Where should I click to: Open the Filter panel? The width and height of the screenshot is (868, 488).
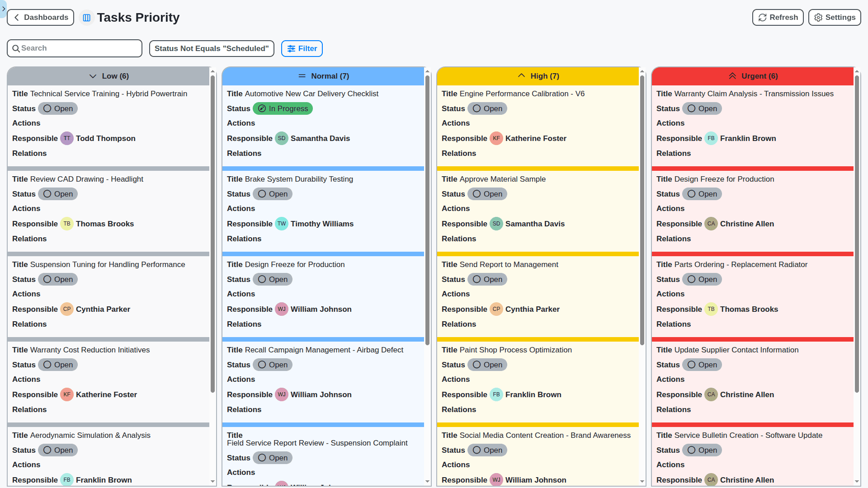[302, 48]
